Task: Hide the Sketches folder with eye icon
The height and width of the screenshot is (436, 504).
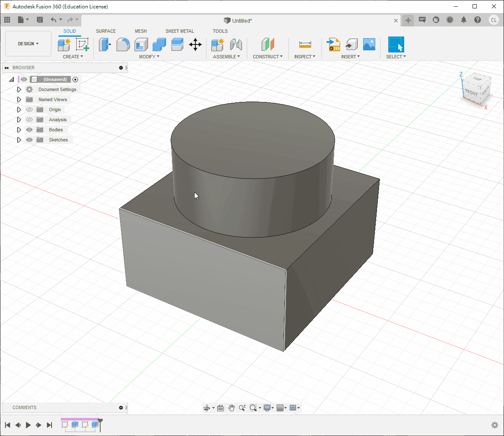Action: point(29,140)
